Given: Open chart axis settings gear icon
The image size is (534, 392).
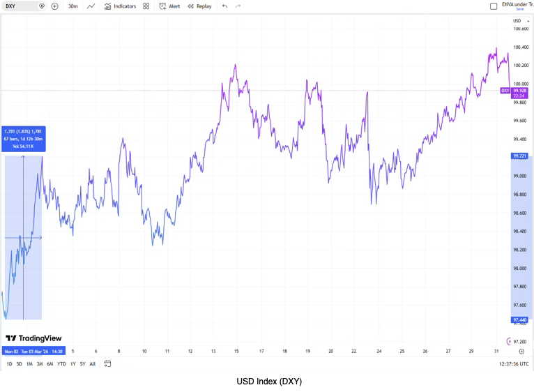Looking at the screenshot, I should [x=521, y=352].
